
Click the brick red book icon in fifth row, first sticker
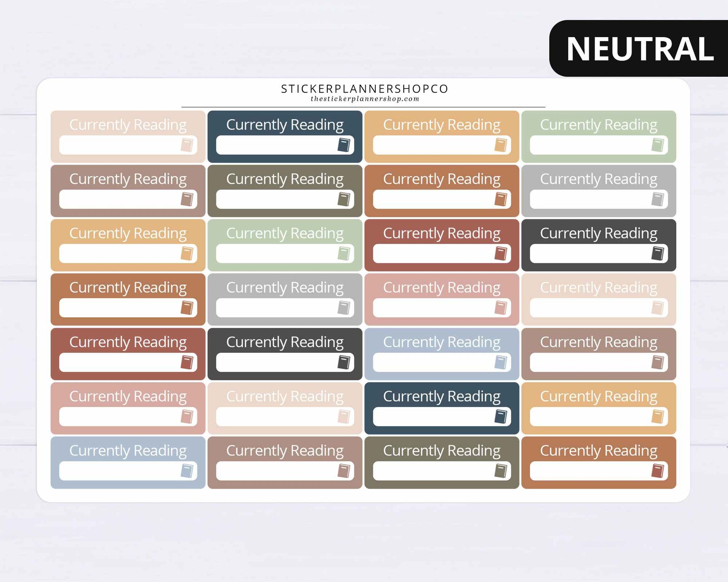point(187,362)
